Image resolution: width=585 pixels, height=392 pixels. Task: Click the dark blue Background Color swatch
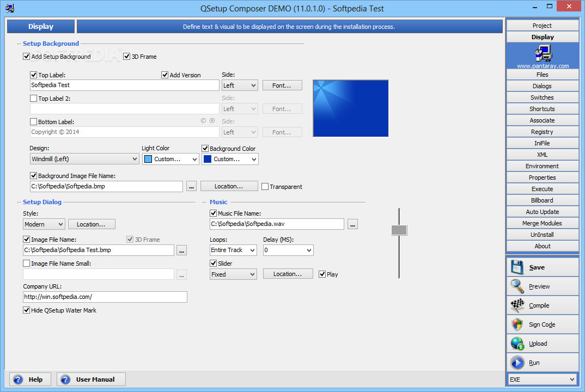(x=208, y=159)
